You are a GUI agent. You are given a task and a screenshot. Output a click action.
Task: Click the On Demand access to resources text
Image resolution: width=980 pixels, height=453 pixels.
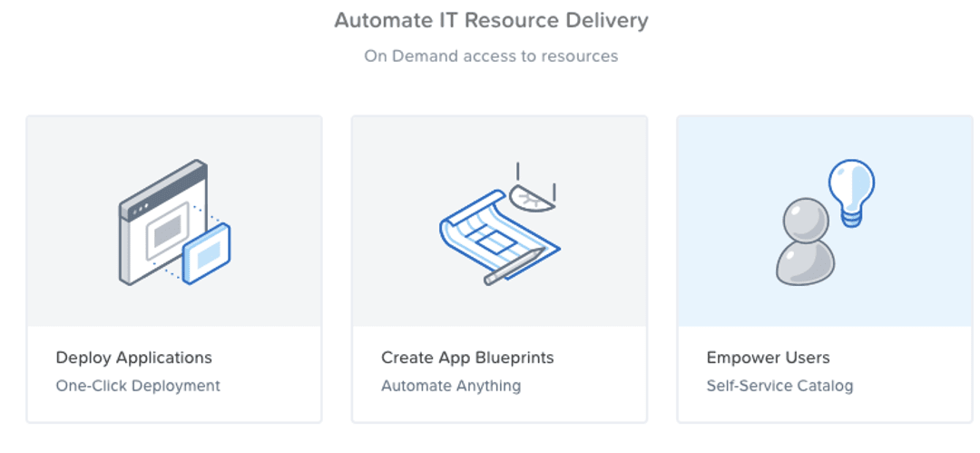point(491,55)
